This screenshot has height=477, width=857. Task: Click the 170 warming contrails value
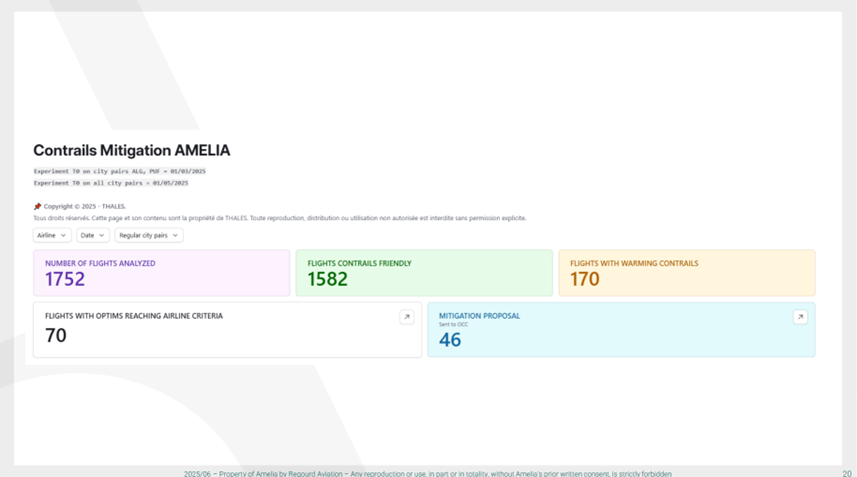[584, 280]
